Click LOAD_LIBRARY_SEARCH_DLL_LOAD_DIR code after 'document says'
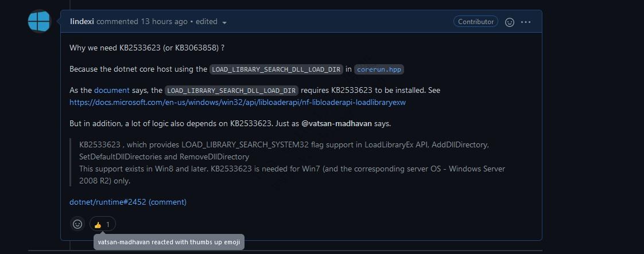 (x=231, y=90)
